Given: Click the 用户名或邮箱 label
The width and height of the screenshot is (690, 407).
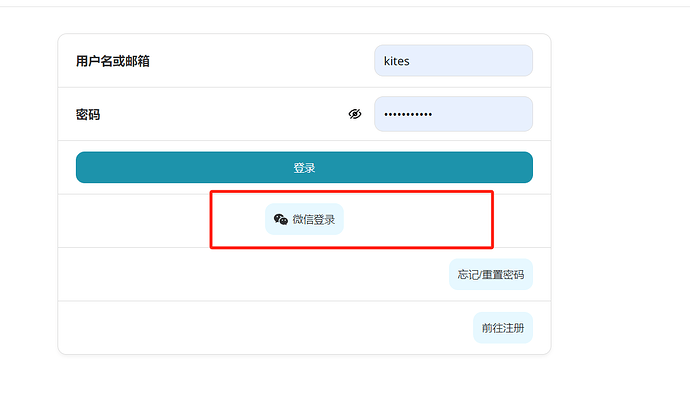Looking at the screenshot, I should (x=113, y=61).
